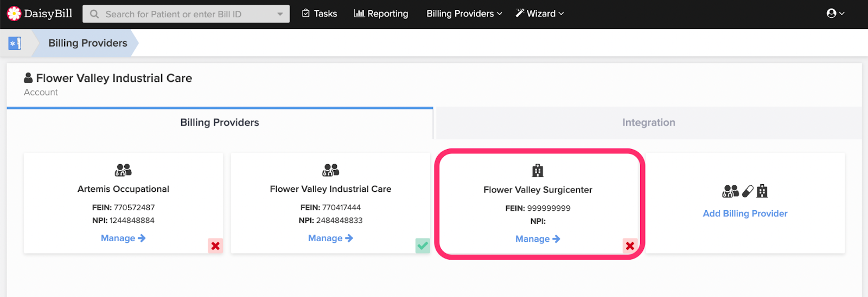868x297 pixels.
Task: Toggle red X status on Flower Valley Surgicenter
Action: [630, 246]
